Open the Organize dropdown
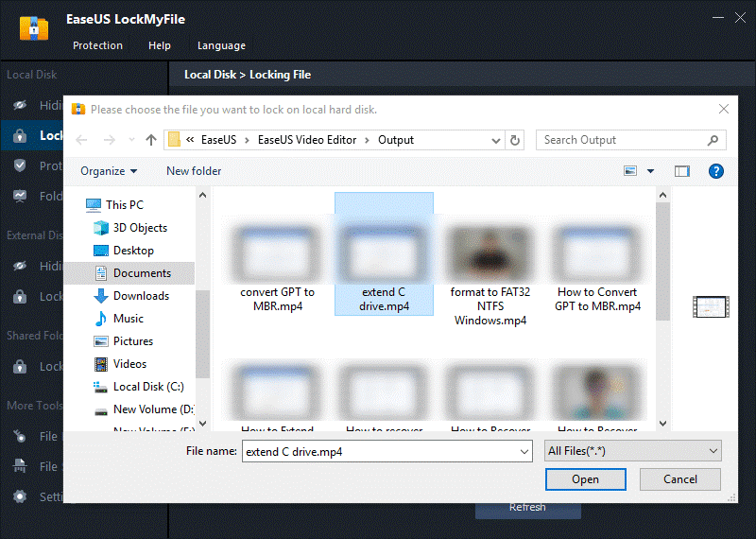Image resolution: width=756 pixels, height=539 pixels. (109, 171)
